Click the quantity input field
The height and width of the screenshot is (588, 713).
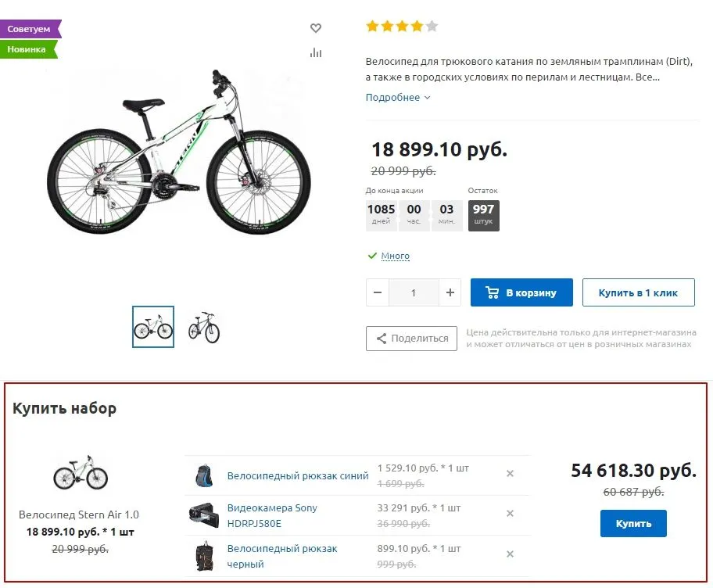414,292
